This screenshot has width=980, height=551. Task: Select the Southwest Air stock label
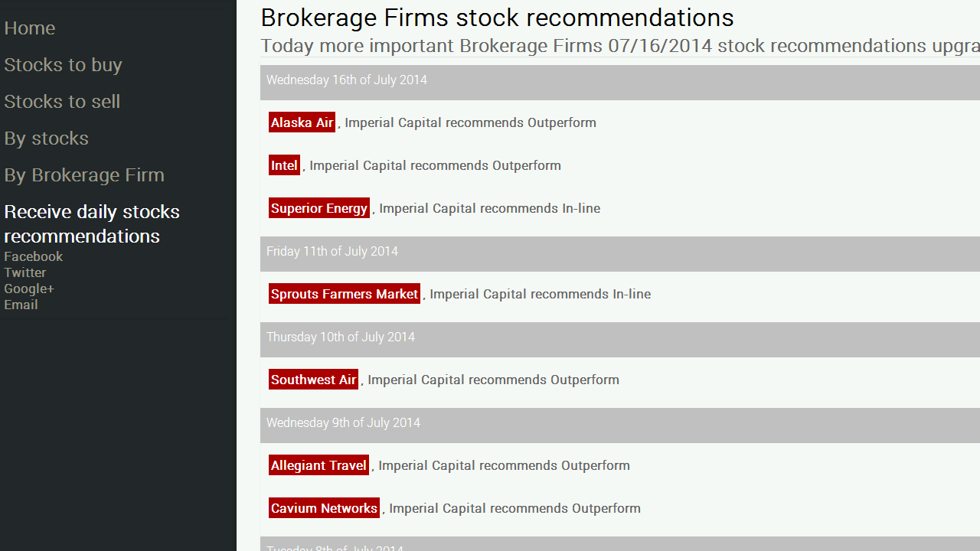coord(313,380)
